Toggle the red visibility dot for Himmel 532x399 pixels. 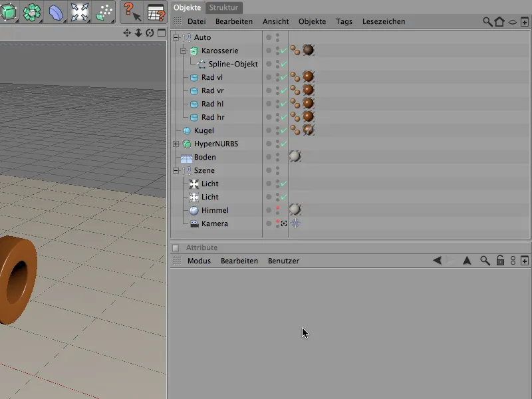[278, 208]
